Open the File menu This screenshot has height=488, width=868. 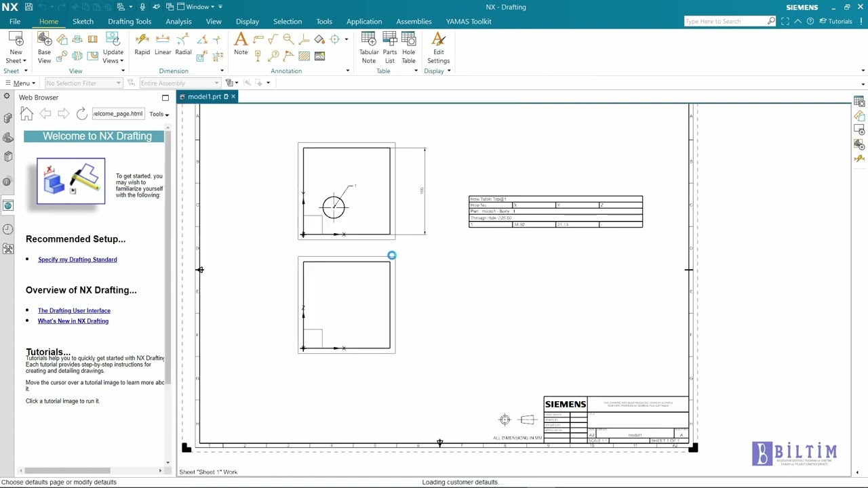click(15, 22)
